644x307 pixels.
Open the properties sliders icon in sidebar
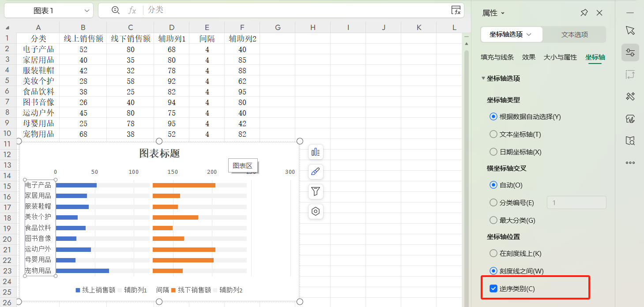pyautogui.click(x=630, y=52)
